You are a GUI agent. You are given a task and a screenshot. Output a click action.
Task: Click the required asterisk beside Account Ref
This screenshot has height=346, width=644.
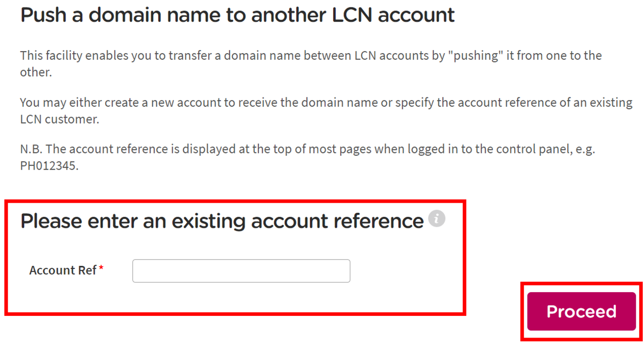[101, 267]
